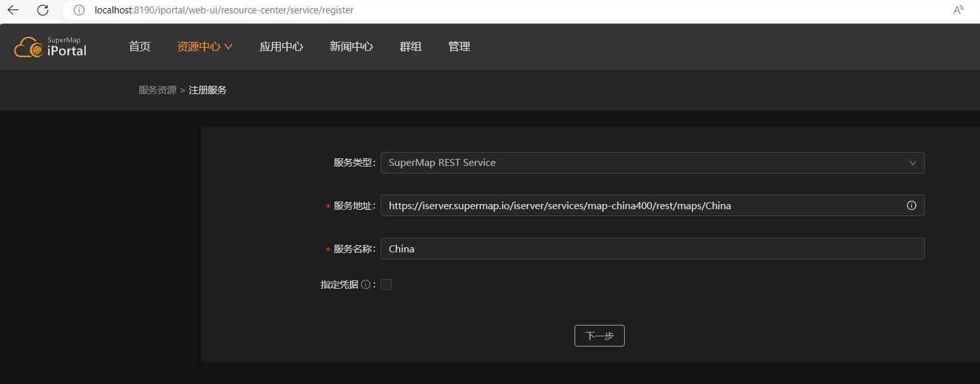Click the browser refresh icon
The width and height of the screenshot is (980, 384).
[x=43, y=10]
